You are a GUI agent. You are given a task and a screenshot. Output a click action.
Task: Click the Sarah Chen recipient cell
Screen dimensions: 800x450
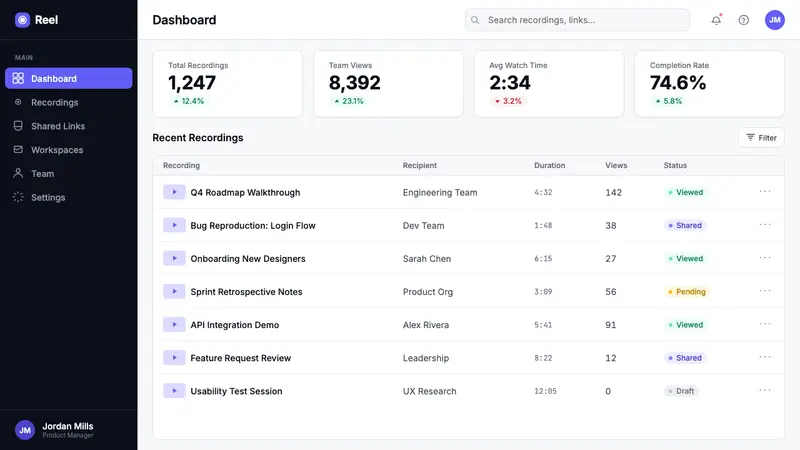[427, 259]
